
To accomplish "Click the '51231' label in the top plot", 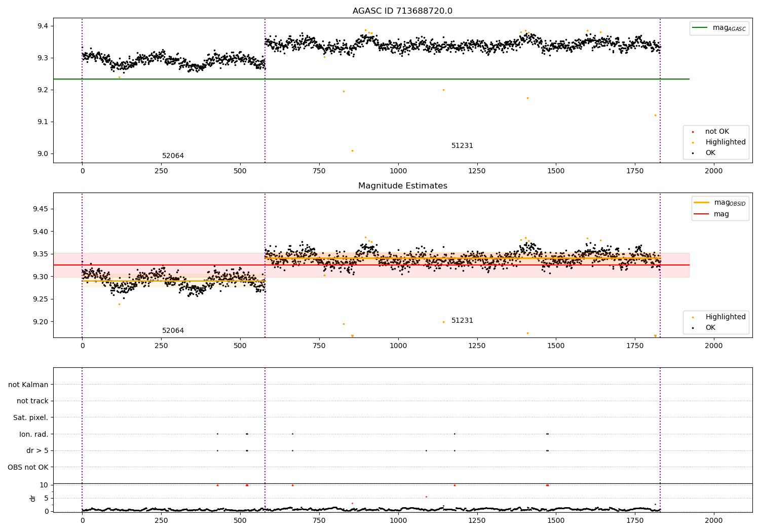I will pyautogui.click(x=462, y=146).
